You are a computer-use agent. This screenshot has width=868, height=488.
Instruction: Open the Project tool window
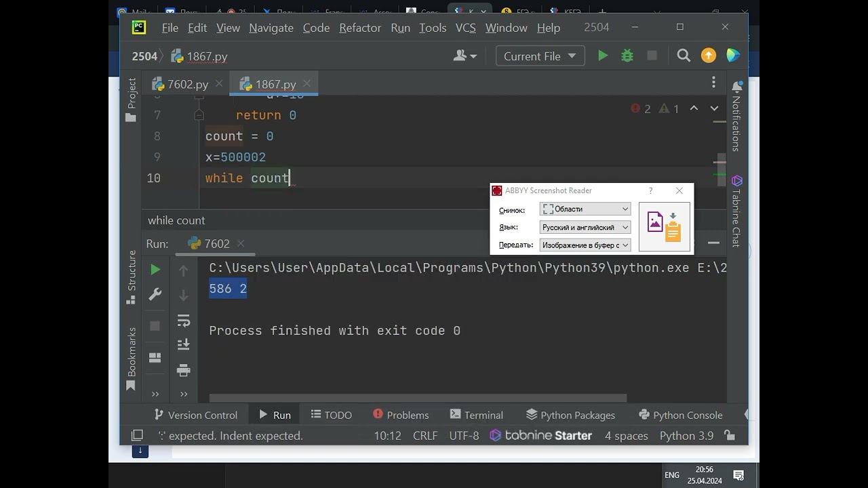click(x=131, y=100)
